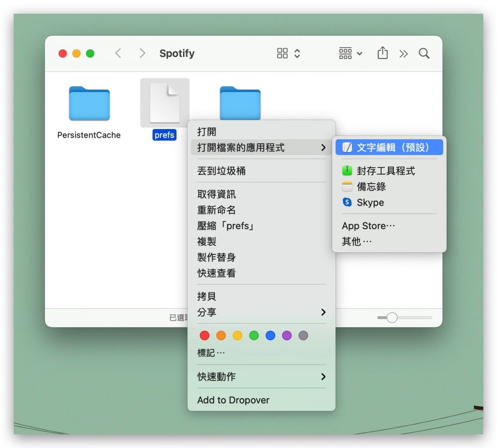Viewport: 497px width, 448px height.
Task: Open the Finder search magnifier
Action: click(x=424, y=53)
